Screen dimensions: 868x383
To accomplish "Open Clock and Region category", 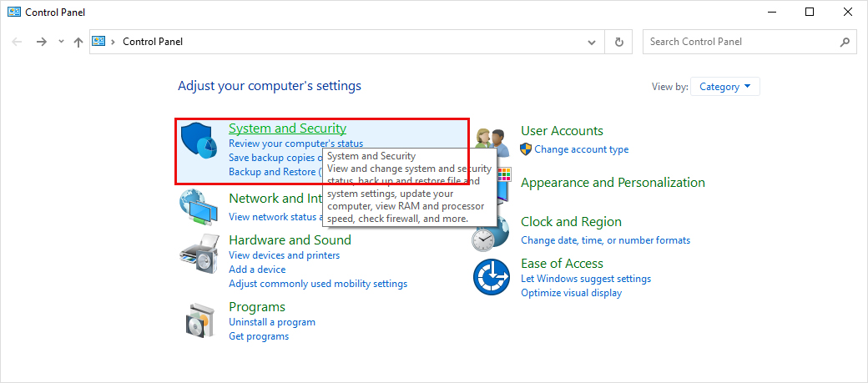I will (571, 221).
